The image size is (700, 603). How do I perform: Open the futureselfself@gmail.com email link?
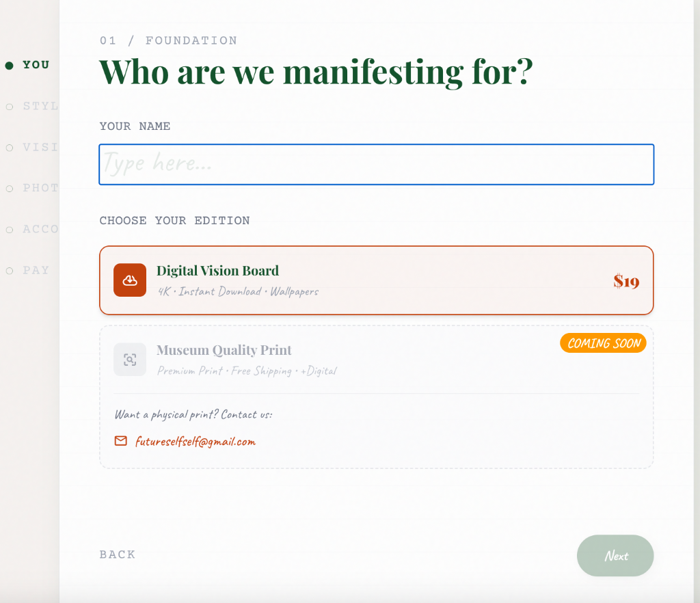195,442
